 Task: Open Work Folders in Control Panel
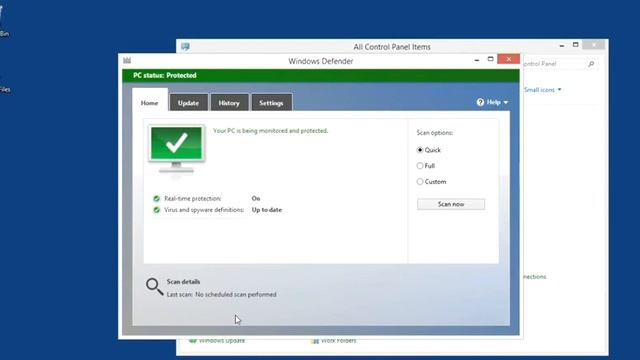(x=338, y=340)
